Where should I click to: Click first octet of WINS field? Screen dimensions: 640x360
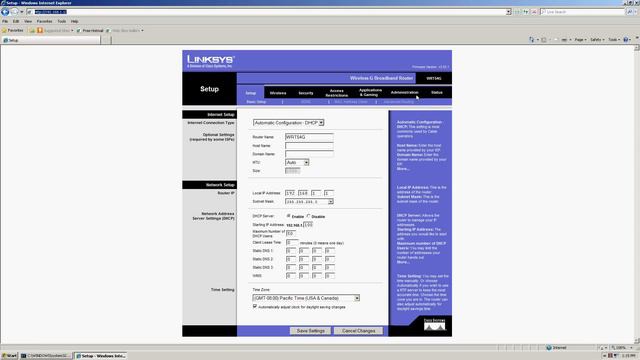coord(290,276)
